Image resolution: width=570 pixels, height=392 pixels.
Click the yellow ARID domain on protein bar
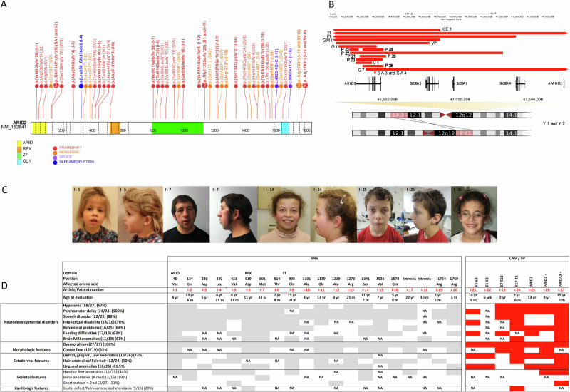[x=40, y=128]
